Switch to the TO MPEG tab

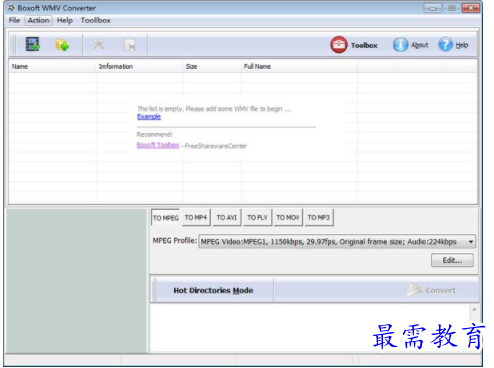coord(165,218)
